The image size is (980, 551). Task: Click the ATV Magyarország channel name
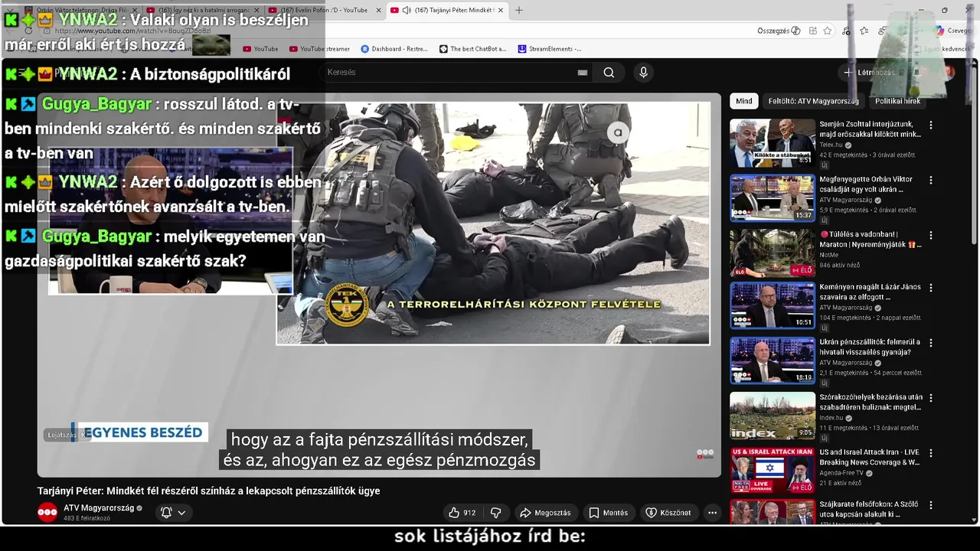pos(99,508)
